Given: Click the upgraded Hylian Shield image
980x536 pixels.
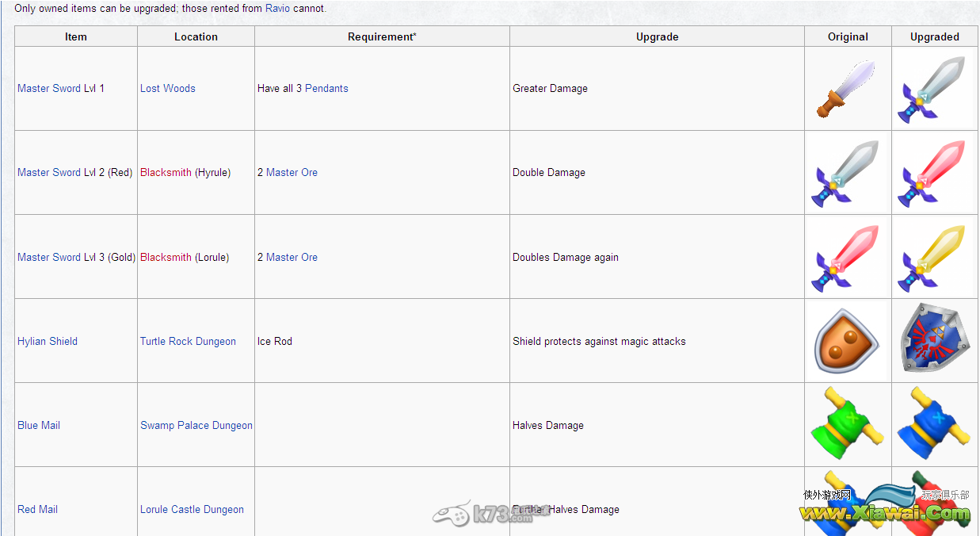Looking at the screenshot, I should pyautogui.click(x=935, y=339).
